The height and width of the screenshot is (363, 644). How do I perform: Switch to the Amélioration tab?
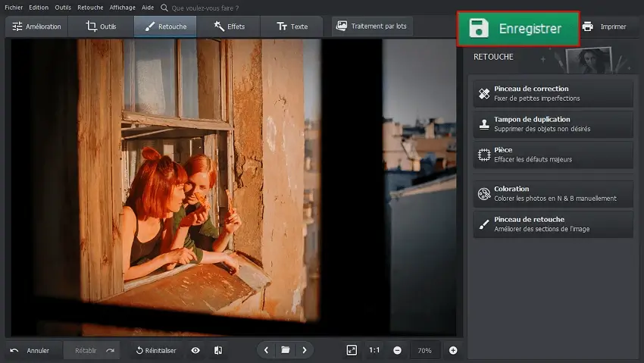36,27
